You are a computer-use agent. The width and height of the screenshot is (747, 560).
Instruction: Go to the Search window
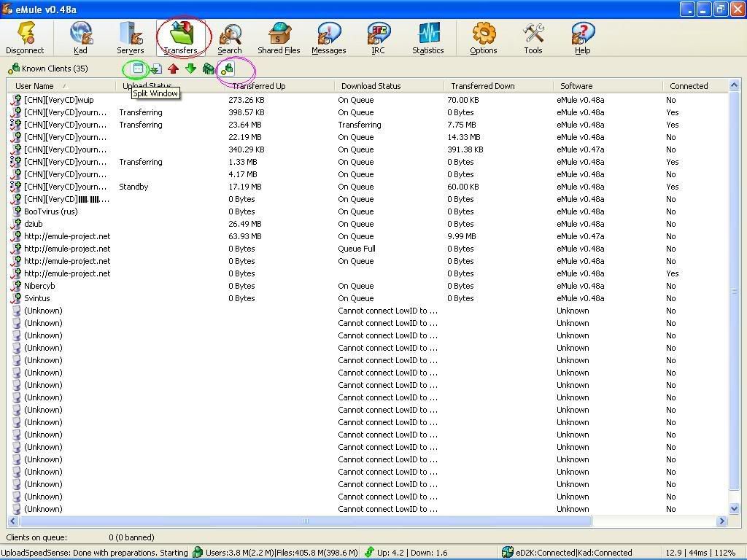click(230, 38)
